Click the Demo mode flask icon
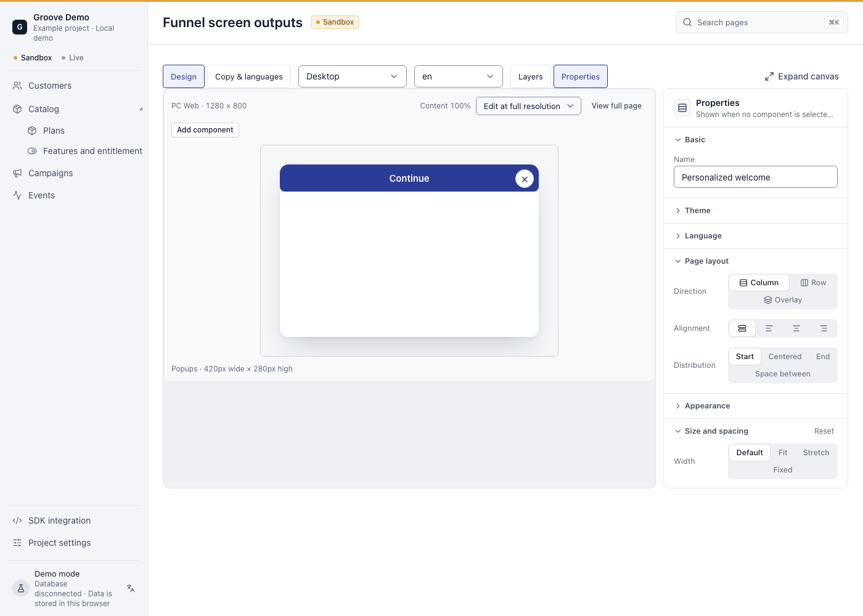Screen dimensions: 863x616 point(21,588)
